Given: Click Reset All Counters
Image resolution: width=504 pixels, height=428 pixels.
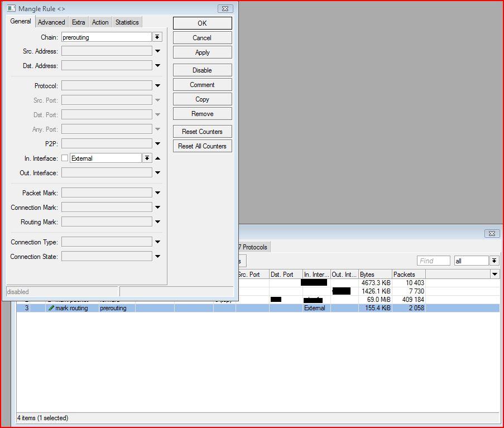Looking at the screenshot, I should pos(202,146).
